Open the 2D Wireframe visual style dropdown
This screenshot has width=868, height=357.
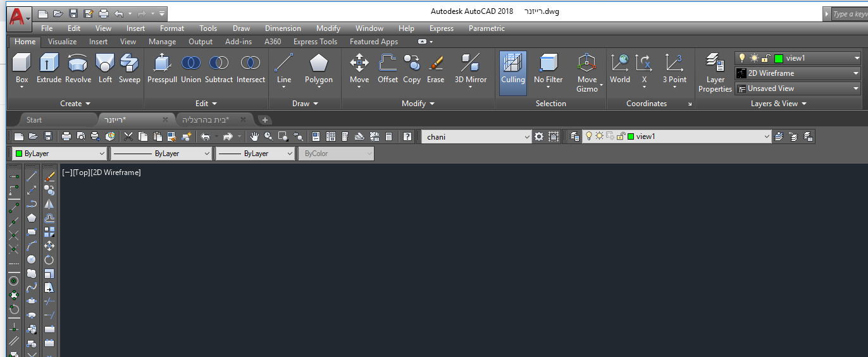click(798, 73)
